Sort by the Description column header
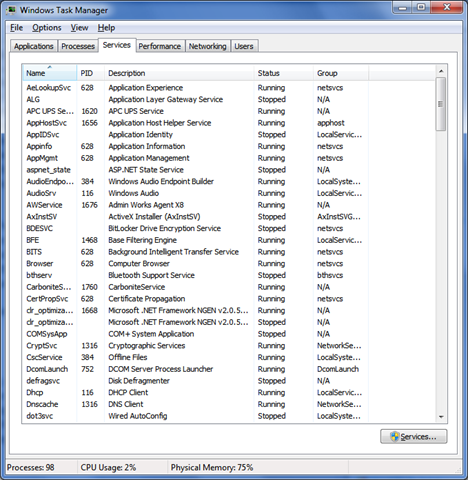This screenshot has width=468, height=480. point(179,73)
